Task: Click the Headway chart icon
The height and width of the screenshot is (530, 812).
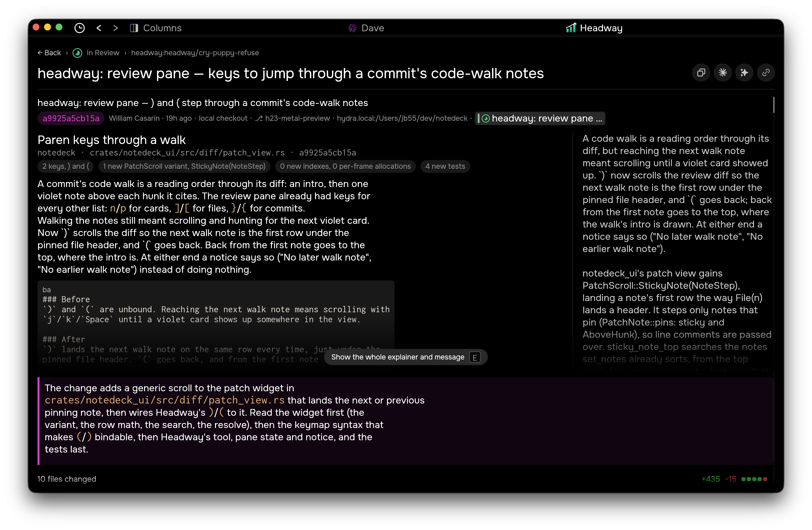Action: point(571,28)
